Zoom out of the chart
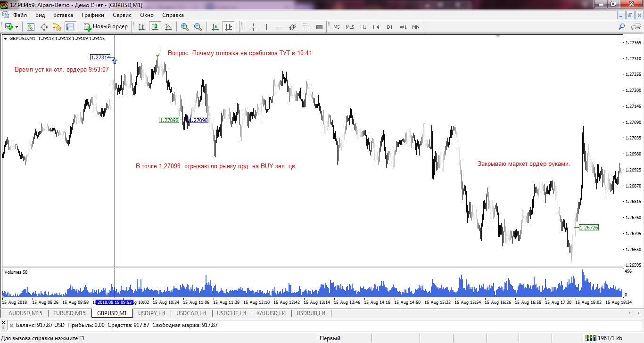This screenshot has width=644, height=343. 198,27
